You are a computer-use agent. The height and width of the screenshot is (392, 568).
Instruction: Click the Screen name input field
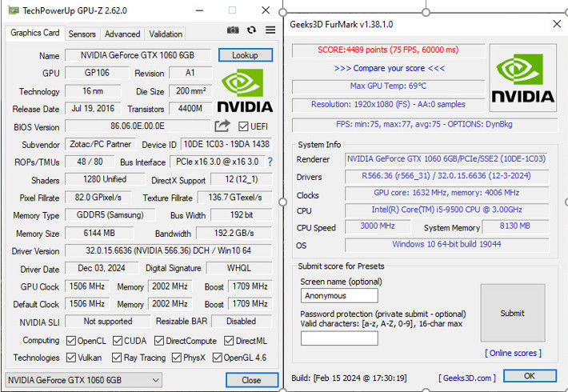click(339, 296)
